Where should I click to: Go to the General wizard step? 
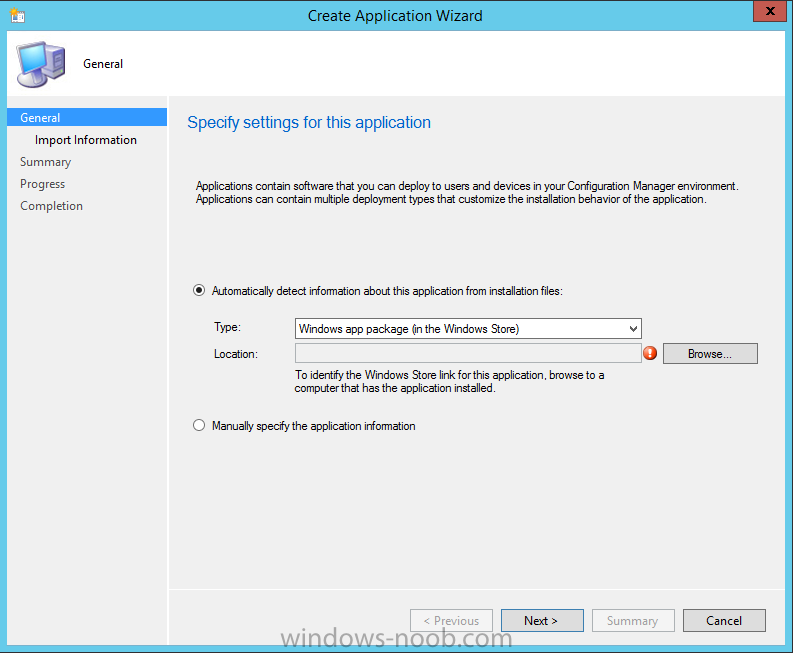tap(87, 117)
